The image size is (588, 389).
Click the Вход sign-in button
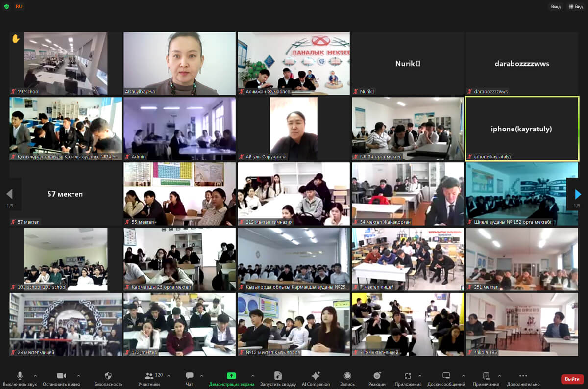(556, 6)
